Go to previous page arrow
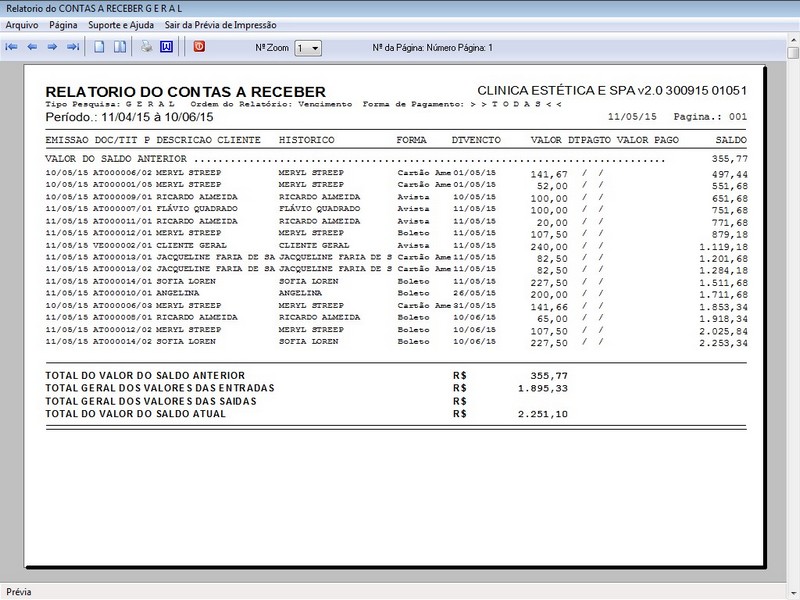Image resolution: width=800 pixels, height=600 pixels. tap(32, 47)
